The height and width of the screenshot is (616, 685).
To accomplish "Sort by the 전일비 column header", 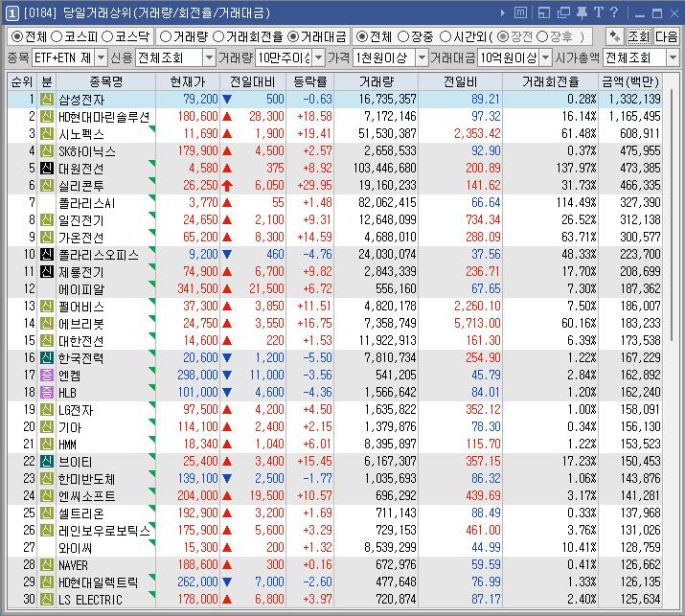I will (460, 81).
